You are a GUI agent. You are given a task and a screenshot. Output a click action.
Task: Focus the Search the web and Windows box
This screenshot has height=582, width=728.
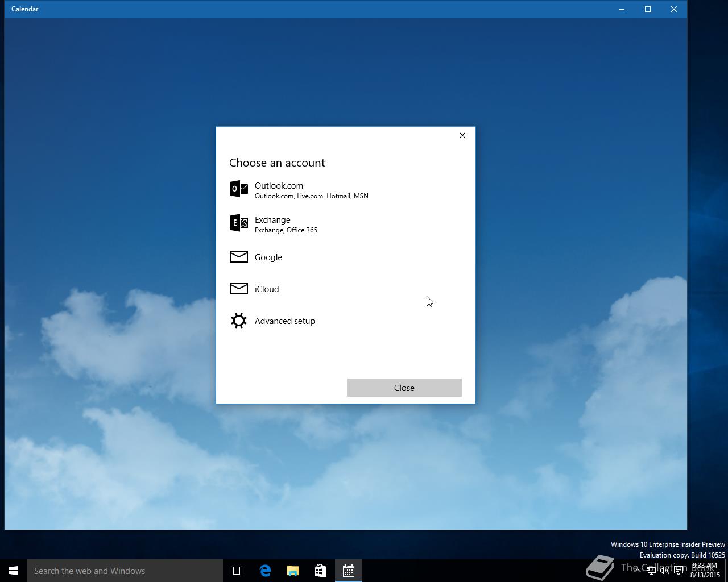point(125,571)
